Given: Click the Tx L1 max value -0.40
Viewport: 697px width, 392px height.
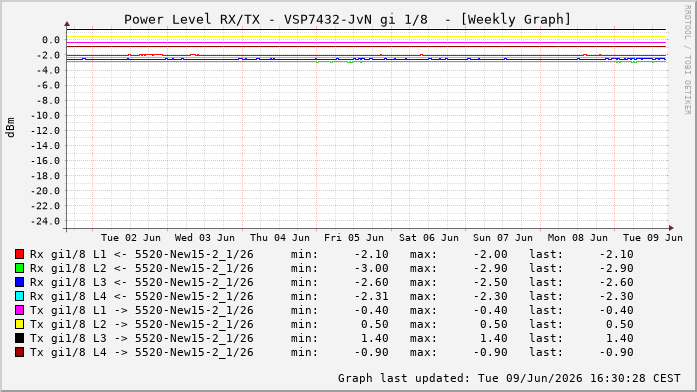Looking at the screenshot, I should [x=490, y=310].
